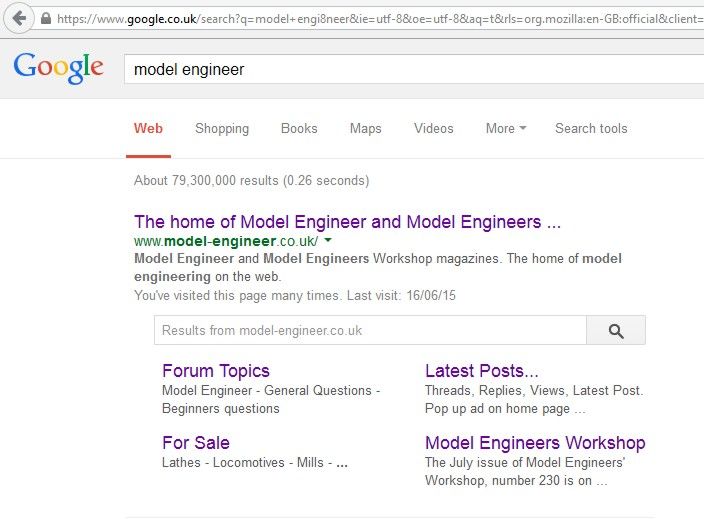Expand the More search menu

pyautogui.click(x=506, y=128)
